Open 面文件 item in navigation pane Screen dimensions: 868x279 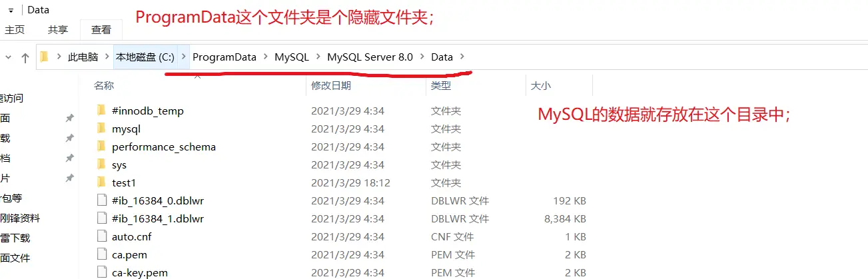point(15,258)
